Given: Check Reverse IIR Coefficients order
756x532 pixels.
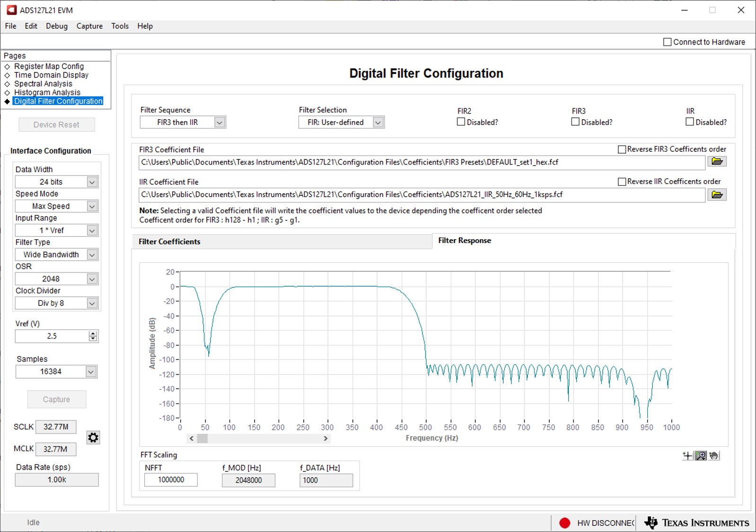Looking at the screenshot, I should click(622, 182).
